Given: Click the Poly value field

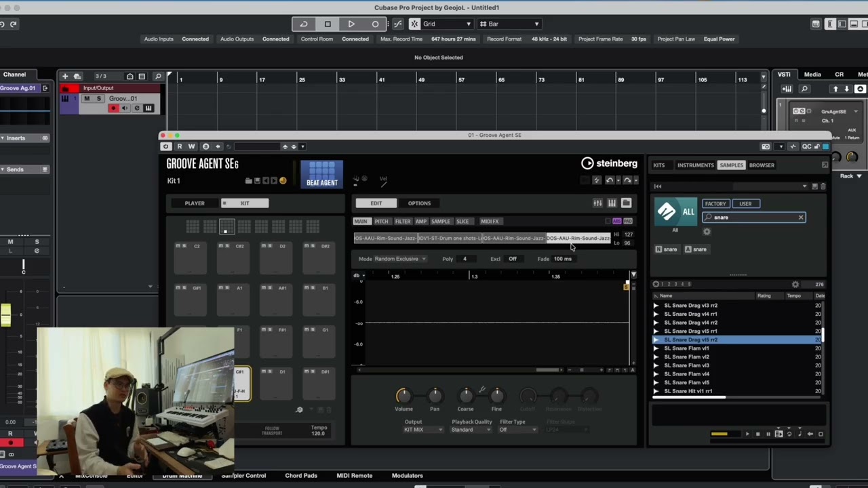Looking at the screenshot, I should [x=465, y=259].
